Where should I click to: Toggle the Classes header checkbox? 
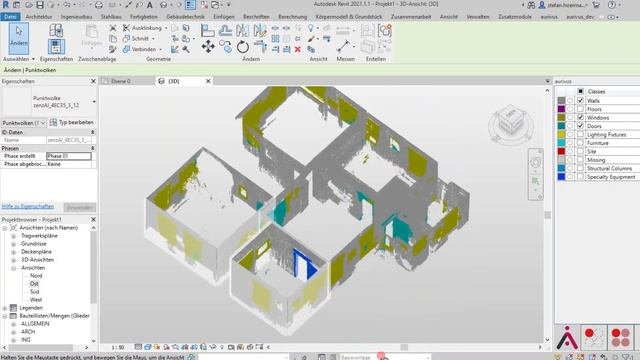pos(580,91)
